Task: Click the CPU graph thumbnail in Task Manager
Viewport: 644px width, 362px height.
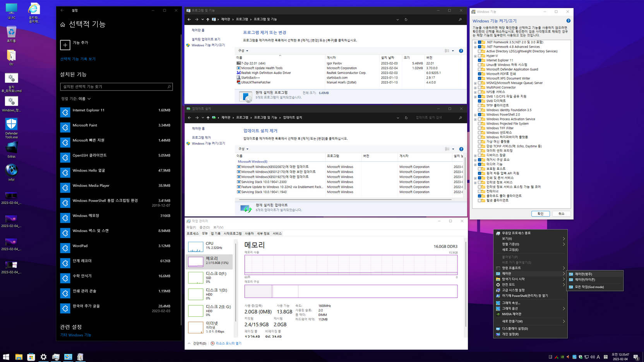Action: (195, 246)
